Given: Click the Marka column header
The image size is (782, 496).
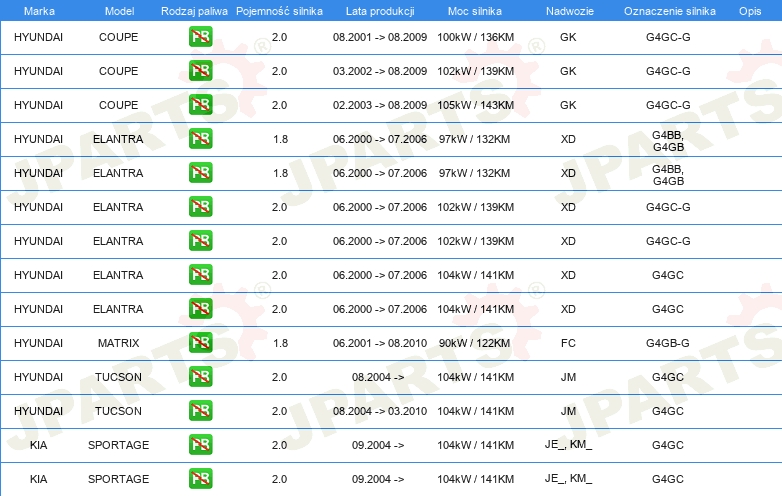Looking at the screenshot, I should [39, 10].
